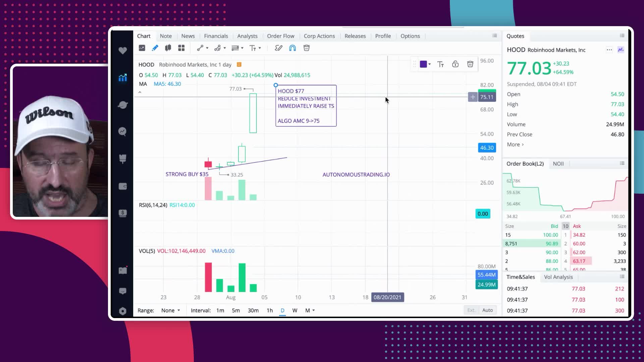Switch to the Releases tab
Viewport: 644px width, 362px height.
click(x=355, y=36)
